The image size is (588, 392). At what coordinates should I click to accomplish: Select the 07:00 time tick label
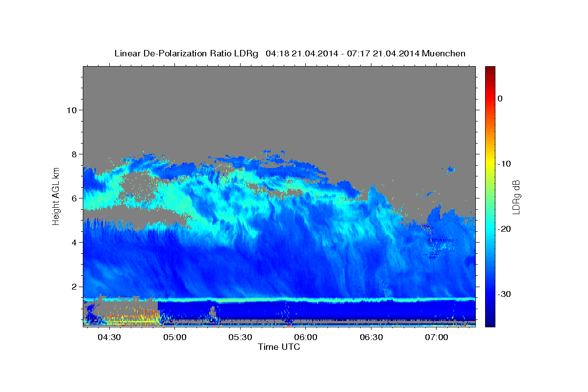[x=437, y=338]
